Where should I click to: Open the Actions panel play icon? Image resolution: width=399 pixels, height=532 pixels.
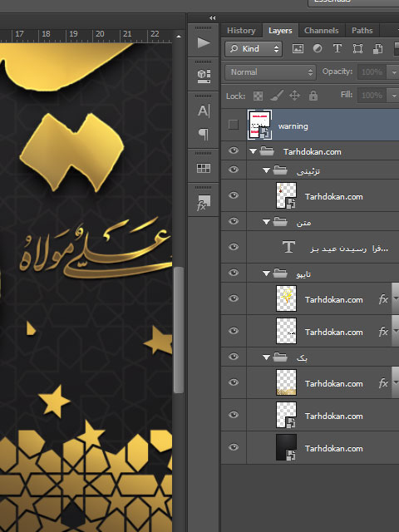(x=204, y=42)
